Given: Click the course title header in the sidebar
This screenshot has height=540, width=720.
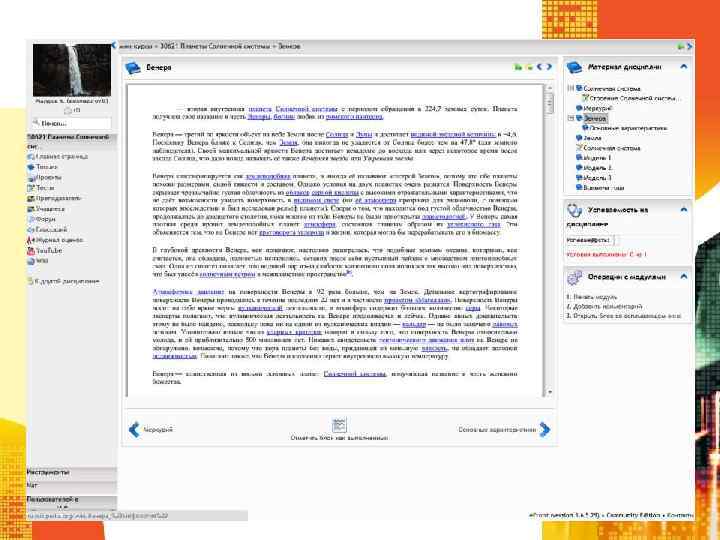Looking at the screenshot, I should point(72,141).
